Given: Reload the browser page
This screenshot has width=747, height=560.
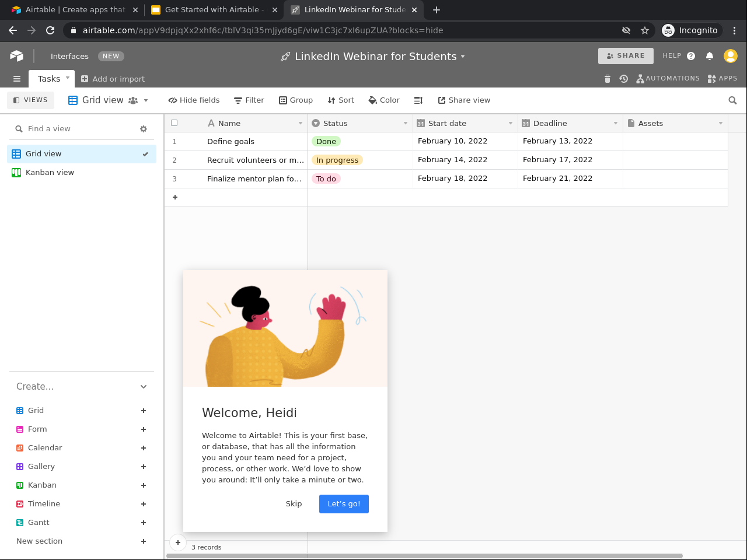Looking at the screenshot, I should point(50,30).
